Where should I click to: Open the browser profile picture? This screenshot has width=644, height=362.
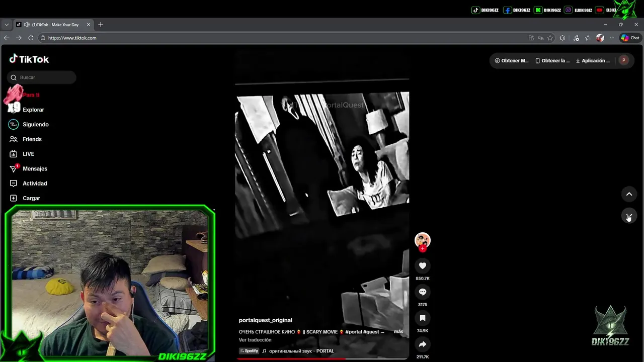(600, 38)
